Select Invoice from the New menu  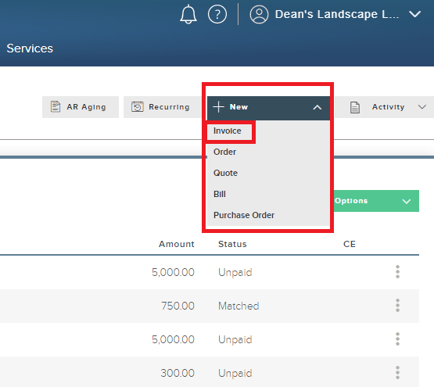(x=227, y=131)
